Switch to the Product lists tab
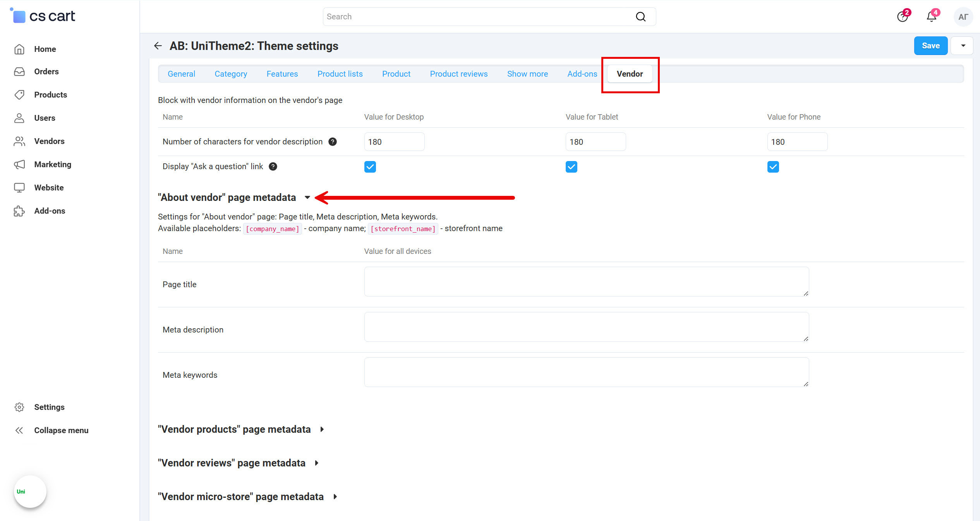Screen dimensions: 980x521 (x=340, y=74)
